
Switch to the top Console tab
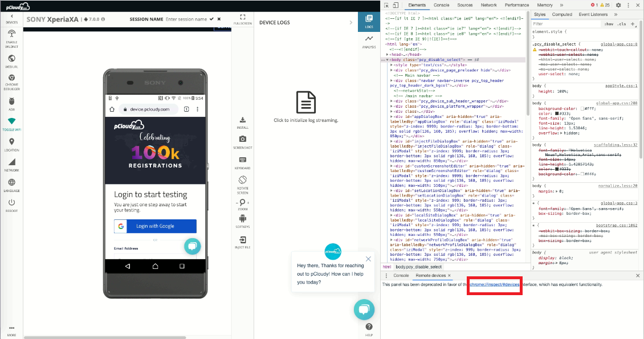point(442,5)
